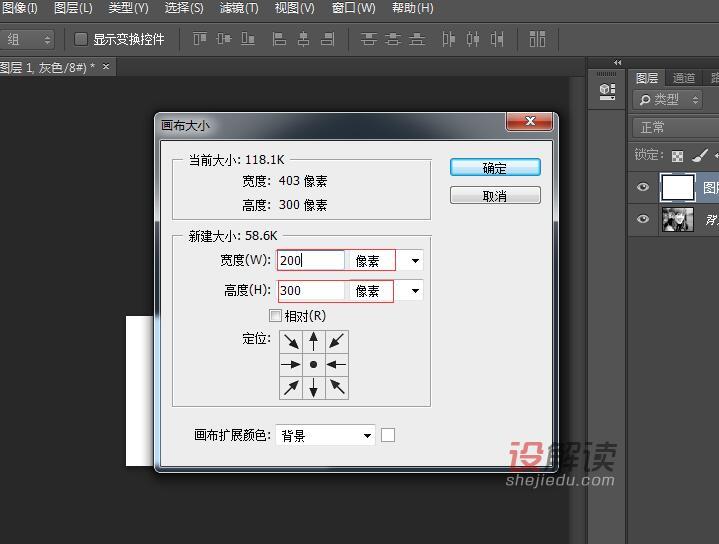Pick canvas extension color swatch
719x544 pixels.
coord(388,435)
